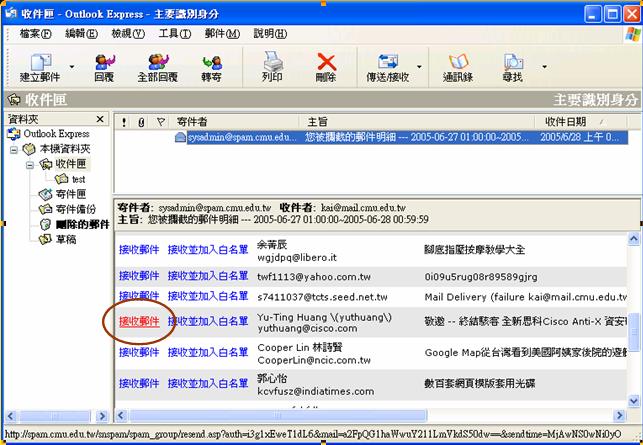This screenshot has height=445, width=643.
Task: Click subject text 數百套網頁模版套用光碟
Action: [x=479, y=383]
